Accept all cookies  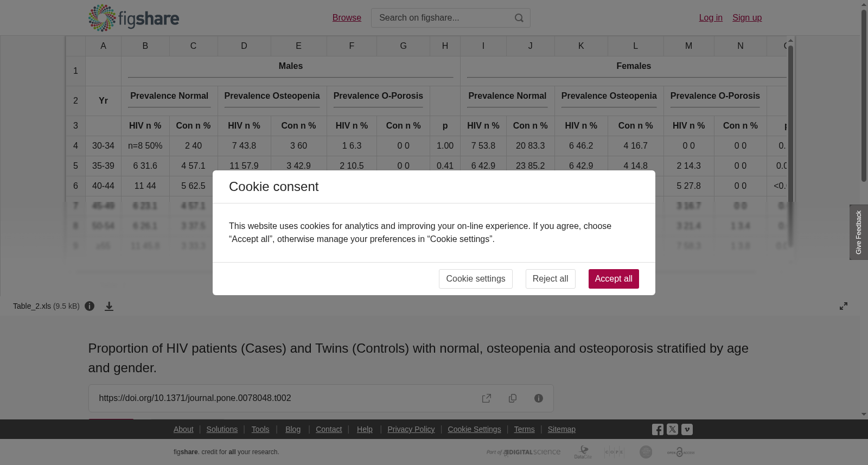tap(614, 279)
